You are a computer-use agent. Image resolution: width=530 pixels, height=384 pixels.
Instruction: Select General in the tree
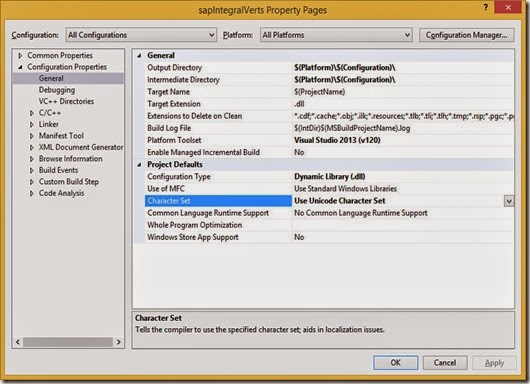coord(51,78)
